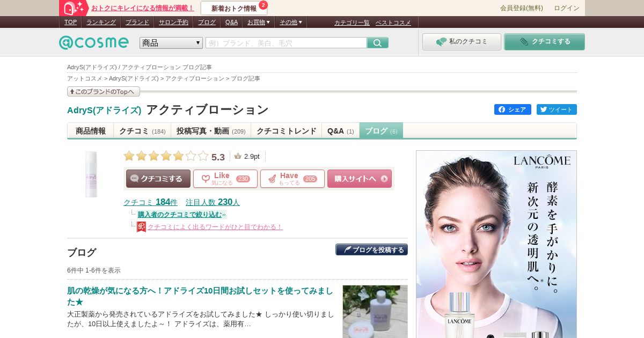This screenshot has height=338, width=644.
Task: Open サロン予約 in the navigation bar
Action: point(173,22)
